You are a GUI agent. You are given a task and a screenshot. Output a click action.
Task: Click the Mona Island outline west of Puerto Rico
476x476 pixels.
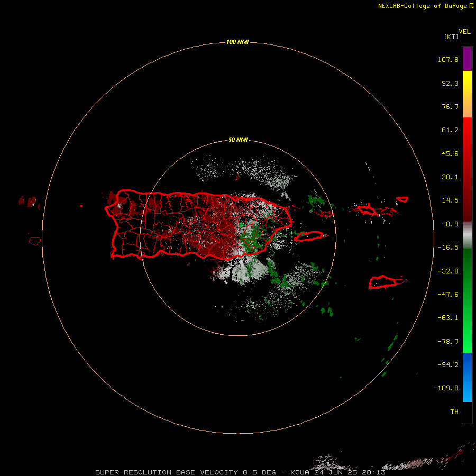[x=35, y=241]
